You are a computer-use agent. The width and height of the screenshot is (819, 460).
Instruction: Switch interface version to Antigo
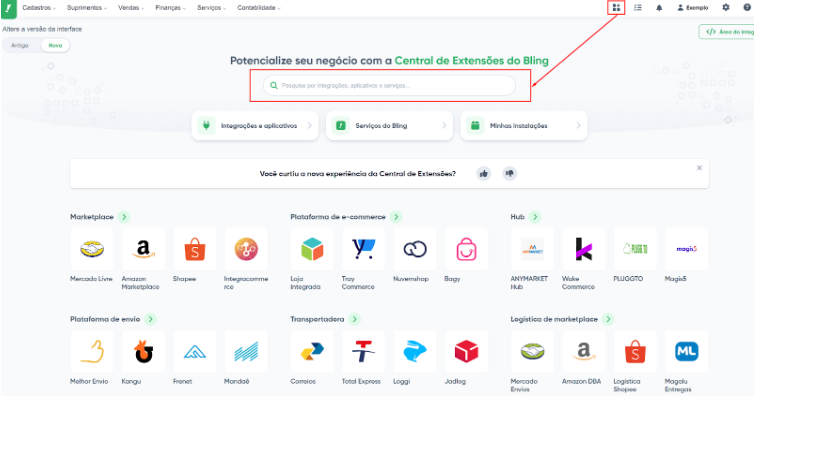pos(20,45)
